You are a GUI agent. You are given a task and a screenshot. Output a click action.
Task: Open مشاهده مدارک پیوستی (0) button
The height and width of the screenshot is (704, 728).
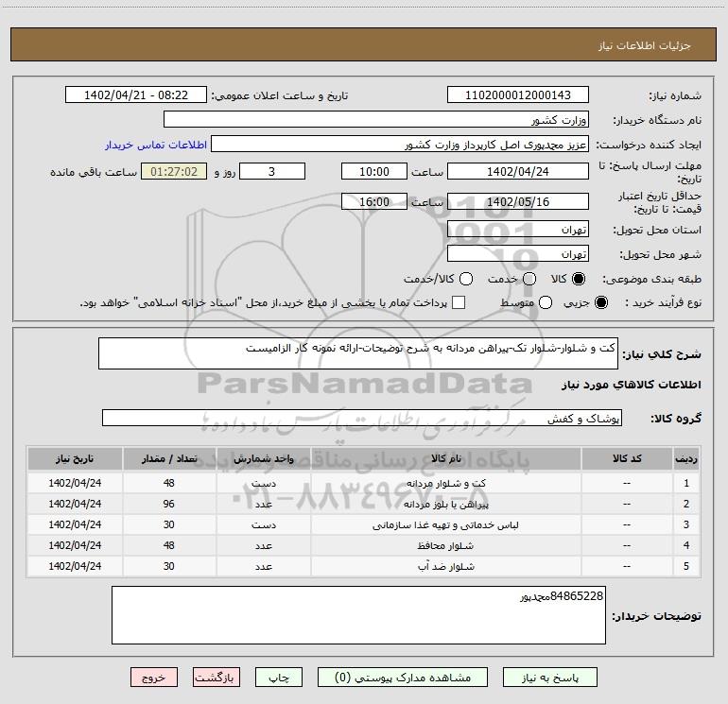point(403,678)
